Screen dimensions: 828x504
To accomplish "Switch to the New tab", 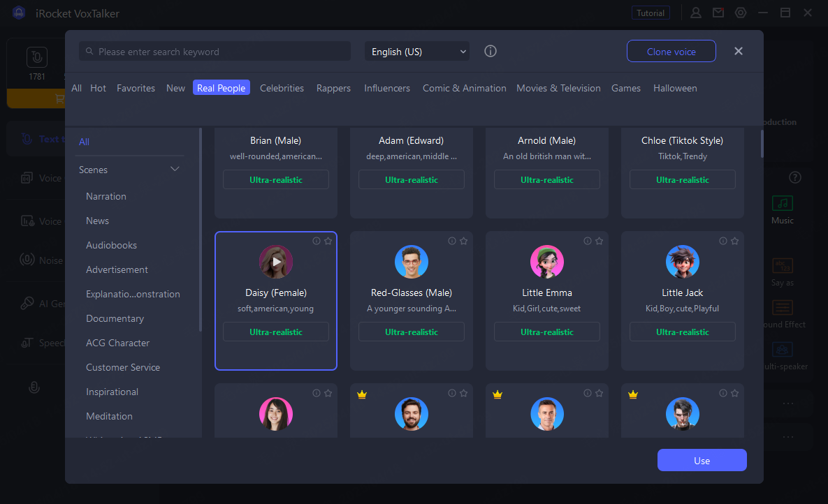I will coord(175,88).
